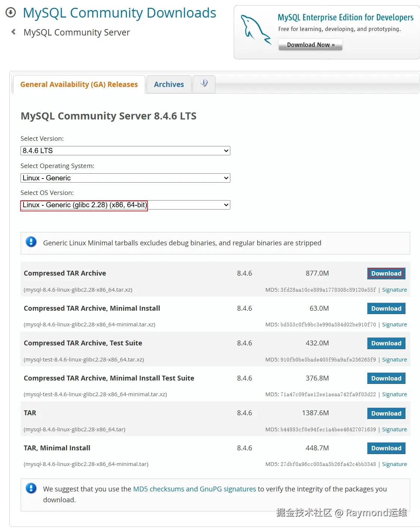Click MD5 hash 27dbf0a96cc005aa5b26fa42c4bb3348
Viewport: 420px width, 531px height.
[x=328, y=464]
